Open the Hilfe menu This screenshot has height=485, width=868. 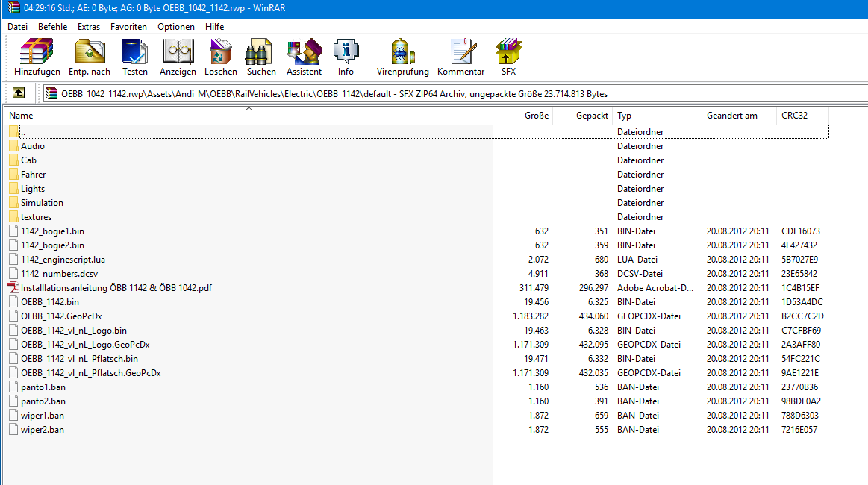point(215,27)
